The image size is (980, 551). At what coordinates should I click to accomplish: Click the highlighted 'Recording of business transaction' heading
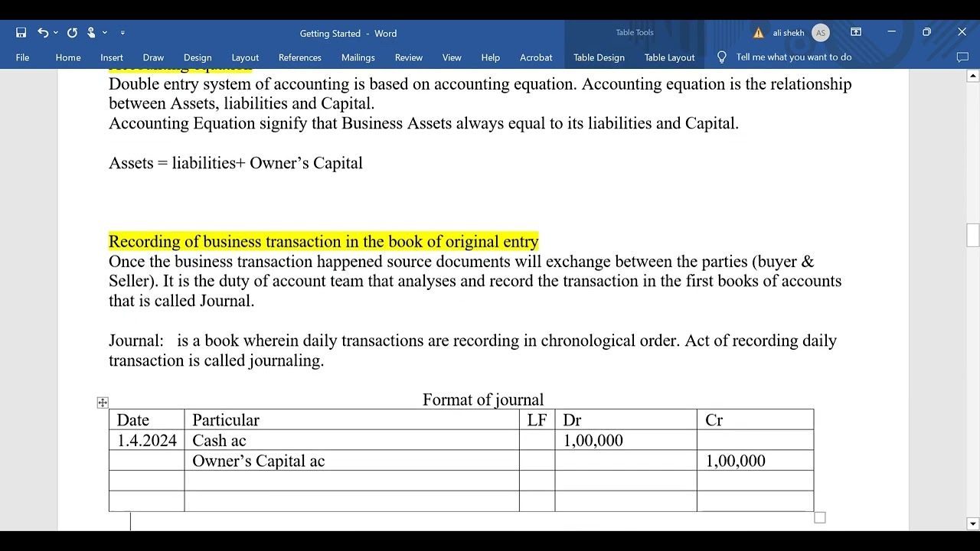(x=324, y=242)
